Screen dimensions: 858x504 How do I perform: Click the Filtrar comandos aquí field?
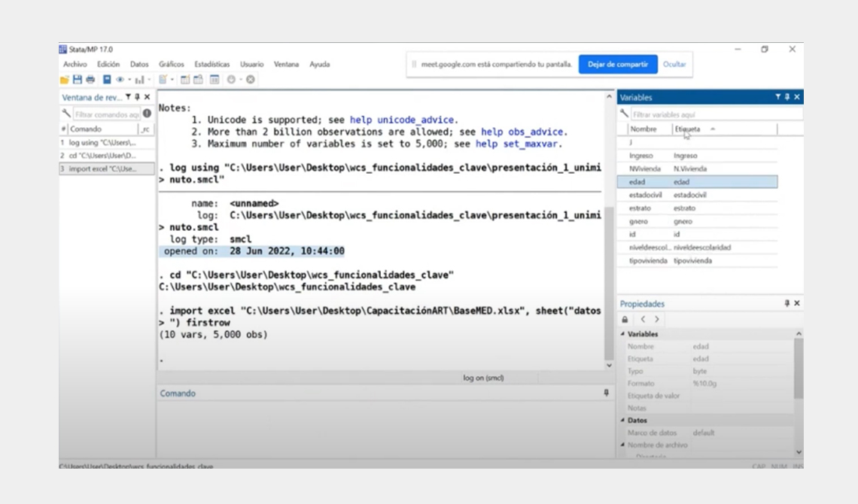pos(106,114)
